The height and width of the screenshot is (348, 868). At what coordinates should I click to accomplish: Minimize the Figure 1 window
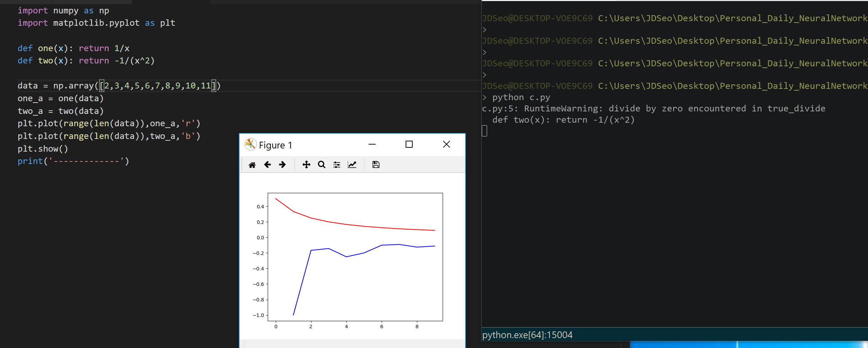point(372,144)
